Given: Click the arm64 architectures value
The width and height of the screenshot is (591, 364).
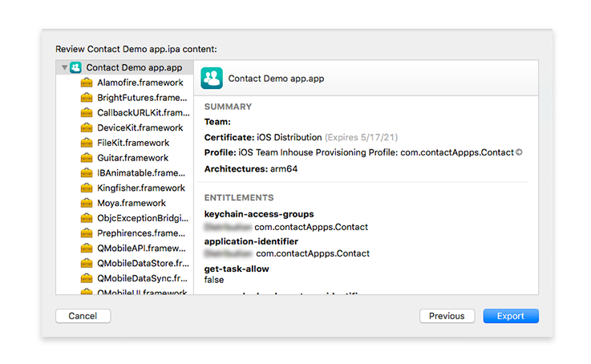Looking at the screenshot, I should click(x=283, y=169).
